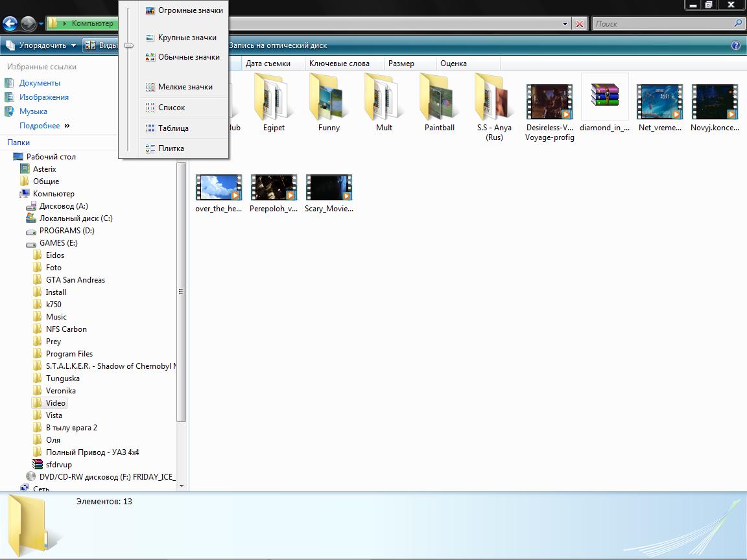This screenshot has width=747, height=560.
Task: Click the red X stop button in address bar
Action: coord(580,24)
